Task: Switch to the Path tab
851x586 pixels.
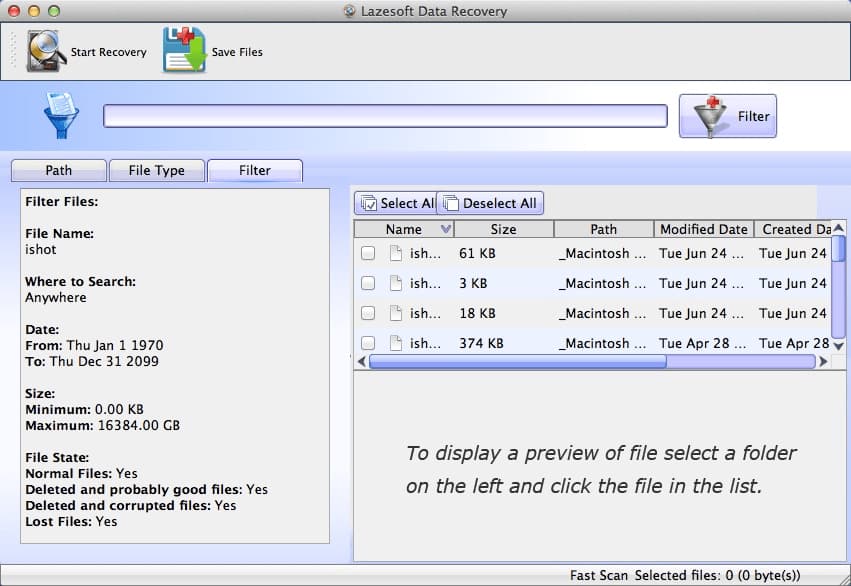Action: coord(59,170)
